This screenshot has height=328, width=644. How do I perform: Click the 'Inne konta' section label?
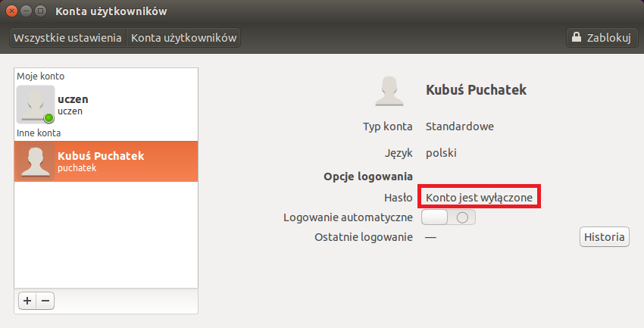pos(39,133)
